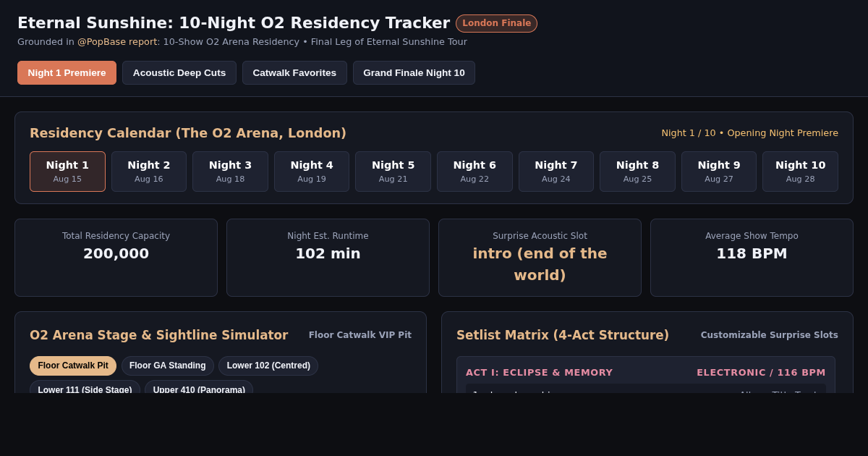Select the Night 1 Premiere tab
Image resolution: width=868 pixels, height=456 pixels.
[67, 72]
